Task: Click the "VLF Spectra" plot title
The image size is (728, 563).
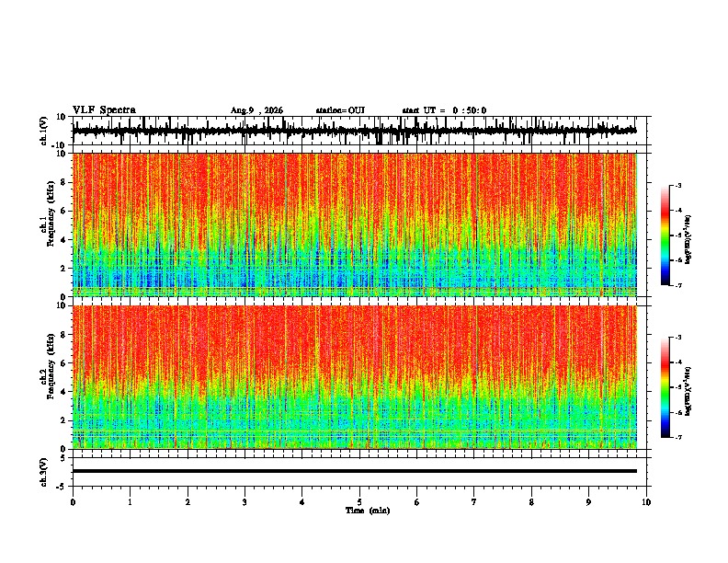Action: [x=104, y=110]
